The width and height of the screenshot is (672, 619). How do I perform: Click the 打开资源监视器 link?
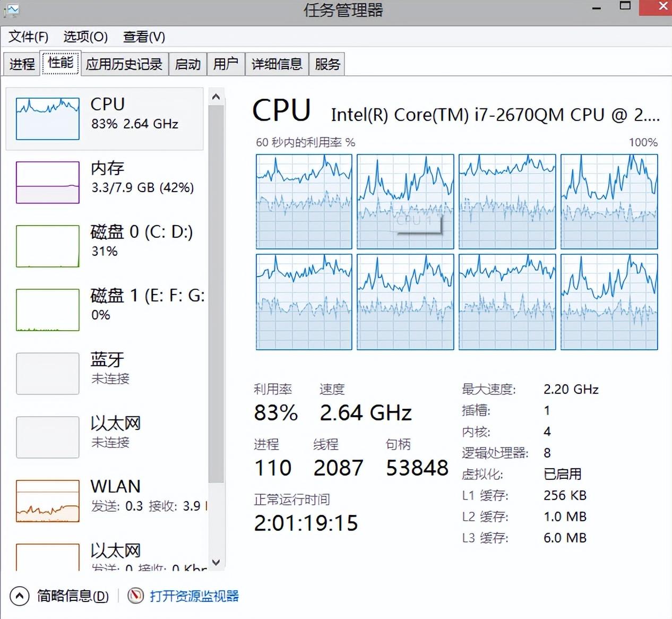click(194, 596)
